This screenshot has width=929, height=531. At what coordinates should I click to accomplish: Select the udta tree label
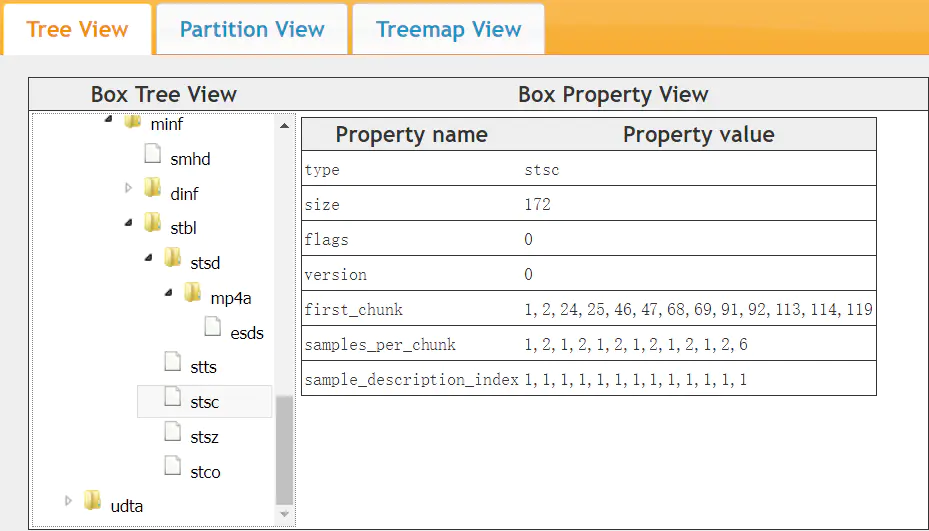(127, 506)
